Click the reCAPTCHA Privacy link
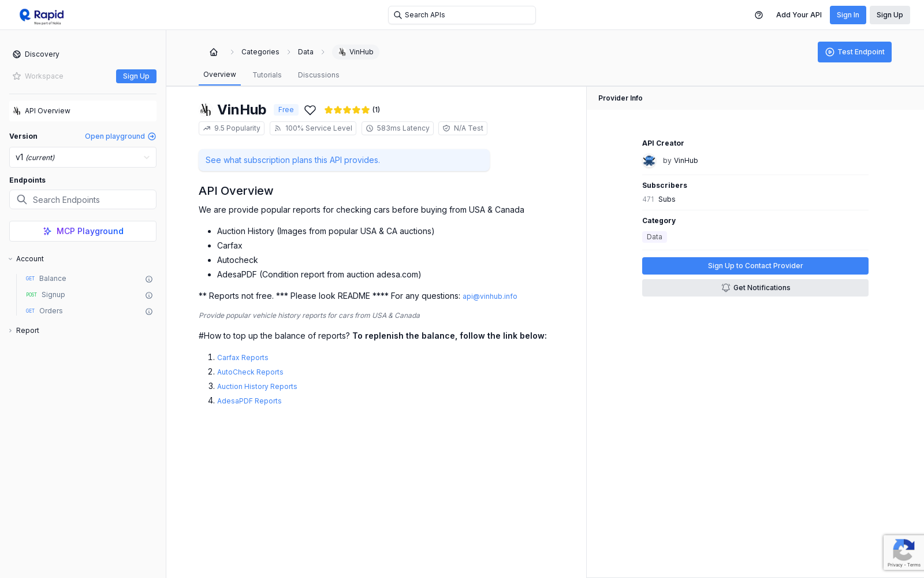 click(x=895, y=565)
